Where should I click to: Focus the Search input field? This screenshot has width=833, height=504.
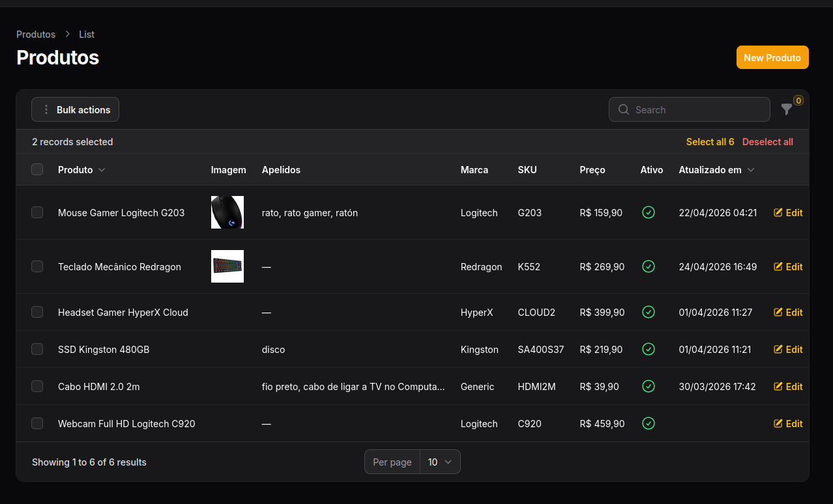tap(690, 109)
